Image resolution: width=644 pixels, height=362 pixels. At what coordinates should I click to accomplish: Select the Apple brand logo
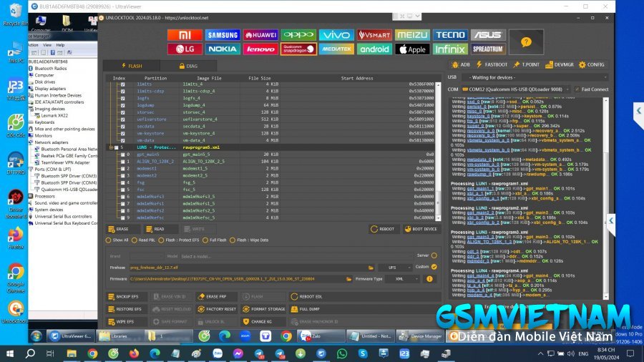412,49
